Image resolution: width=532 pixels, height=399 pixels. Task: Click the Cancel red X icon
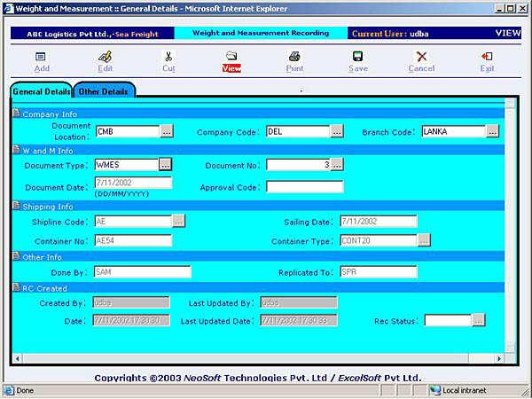pyautogui.click(x=421, y=57)
